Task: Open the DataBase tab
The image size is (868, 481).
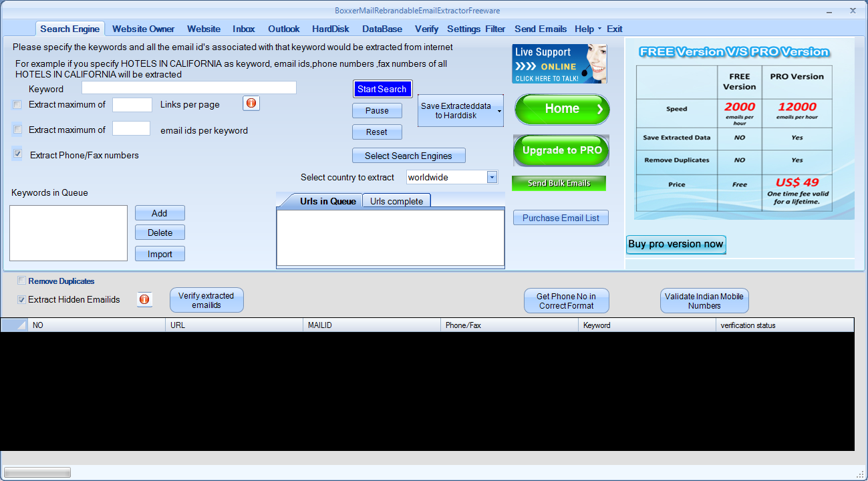Action: pos(382,29)
